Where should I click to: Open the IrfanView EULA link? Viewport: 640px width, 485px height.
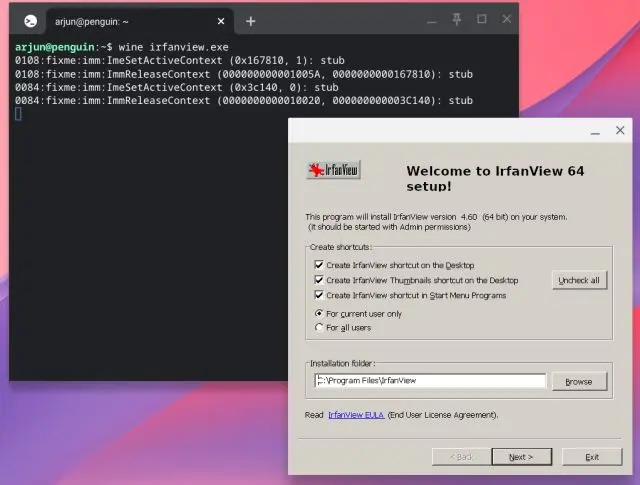[x=356, y=415]
